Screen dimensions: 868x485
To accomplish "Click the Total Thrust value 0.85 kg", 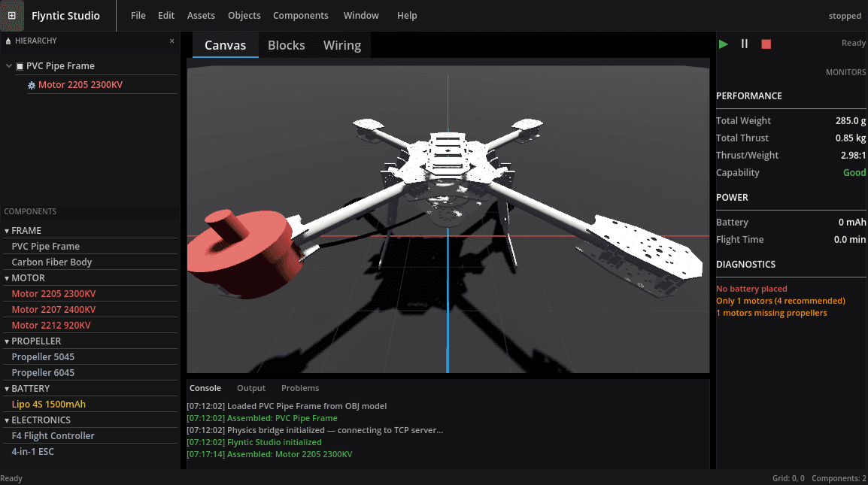I will [850, 138].
